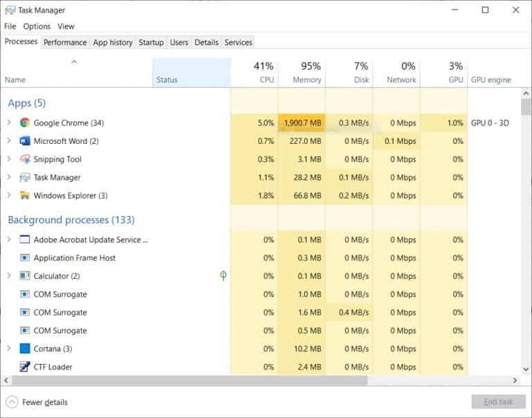
Task: Switch to the Performance tab
Action: (65, 42)
